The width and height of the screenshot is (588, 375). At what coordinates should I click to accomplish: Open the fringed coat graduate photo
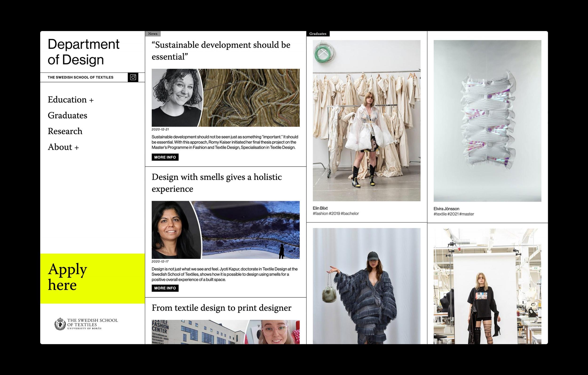coord(366,286)
